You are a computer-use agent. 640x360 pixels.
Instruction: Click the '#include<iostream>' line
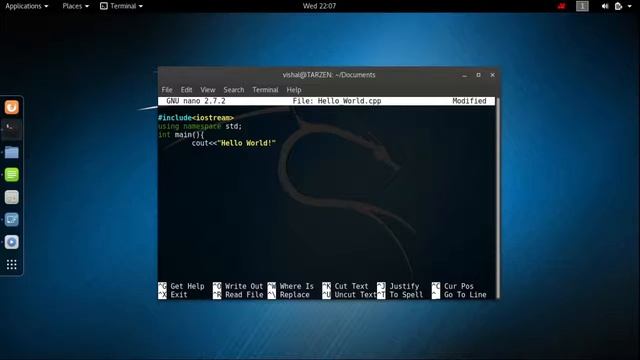pyautogui.click(x=196, y=118)
